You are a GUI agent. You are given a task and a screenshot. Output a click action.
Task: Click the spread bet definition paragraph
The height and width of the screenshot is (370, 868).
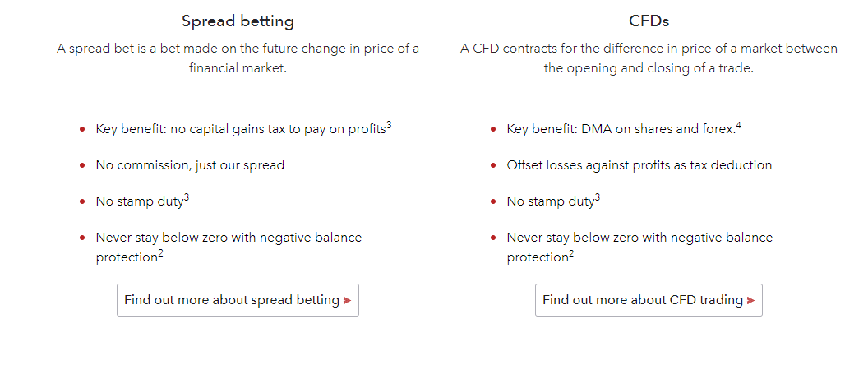pos(238,58)
